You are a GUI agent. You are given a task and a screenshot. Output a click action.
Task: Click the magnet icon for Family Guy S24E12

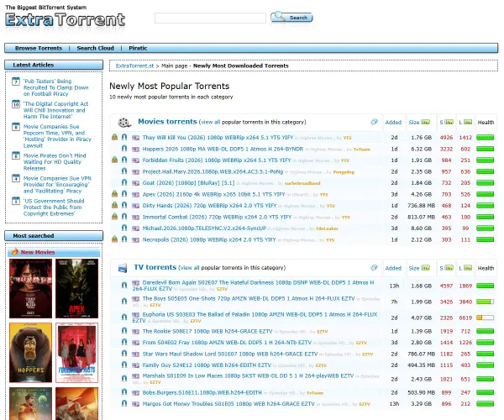124,365
